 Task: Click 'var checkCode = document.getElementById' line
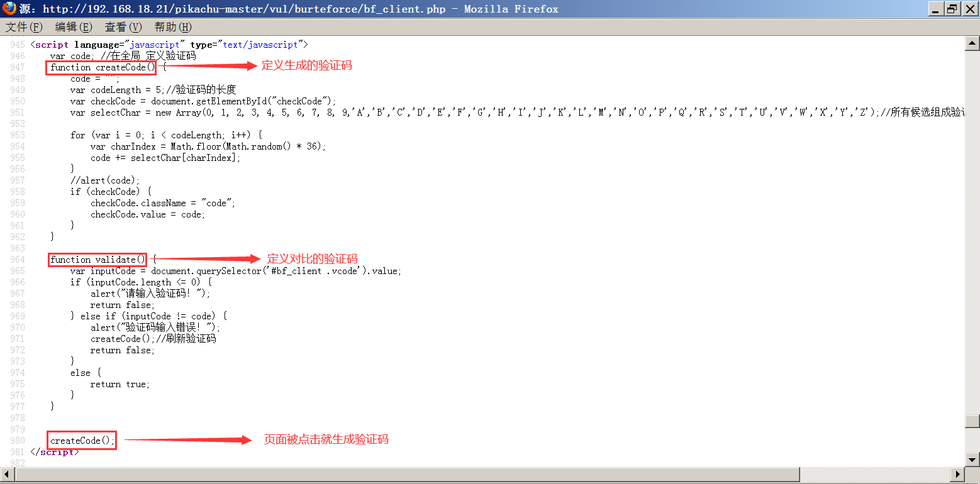pyautogui.click(x=204, y=101)
